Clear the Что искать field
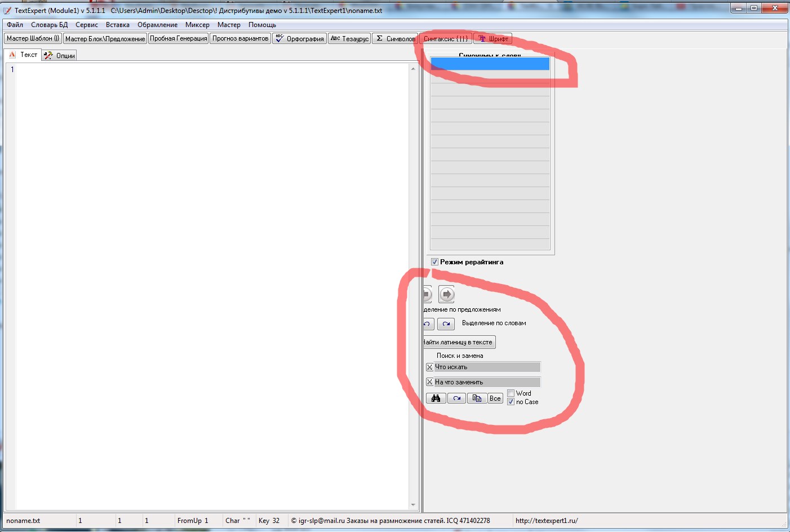 (429, 367)
